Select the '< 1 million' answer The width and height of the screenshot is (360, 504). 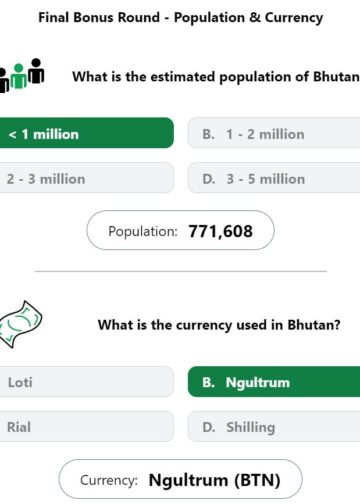[x=87, y=133]
